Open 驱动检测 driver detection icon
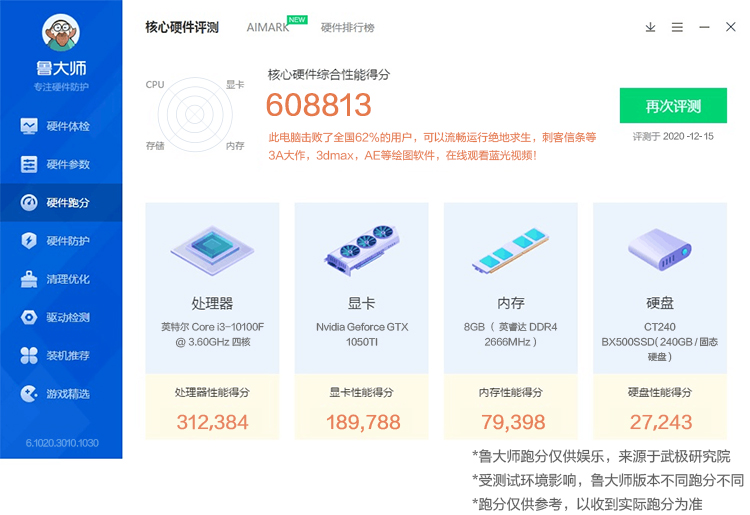The height and width of the screenshot is (515, 750). (x=29, y=317)
